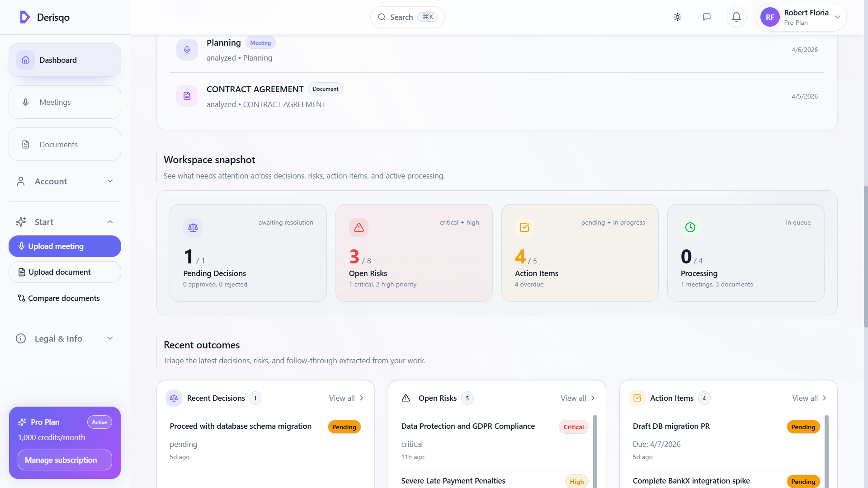
Task: Click the Documents file icon in sidebar
Action: 26,144
